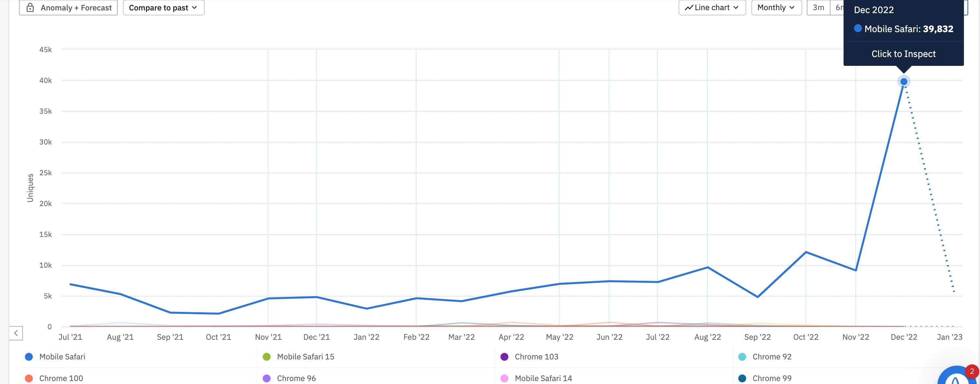Click the Chrome 100 orange legend dot
This screenshot has width=980, height=384.
(x=29, y=378)
